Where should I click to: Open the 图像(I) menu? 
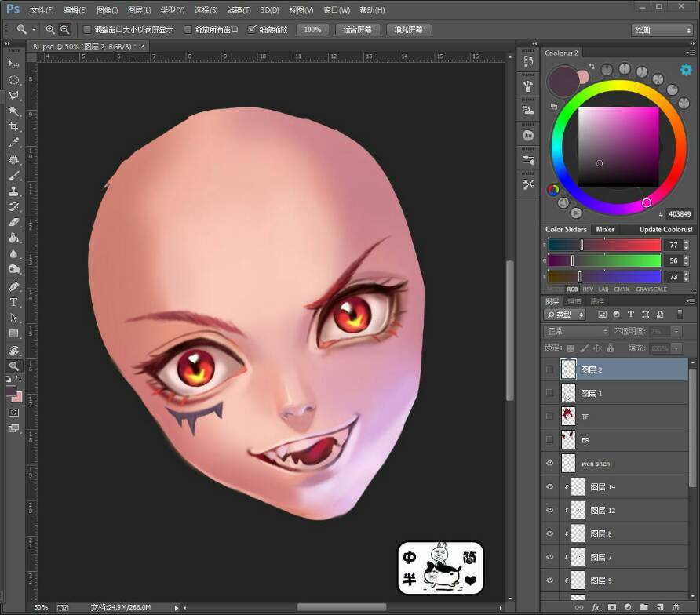point(108,10)
